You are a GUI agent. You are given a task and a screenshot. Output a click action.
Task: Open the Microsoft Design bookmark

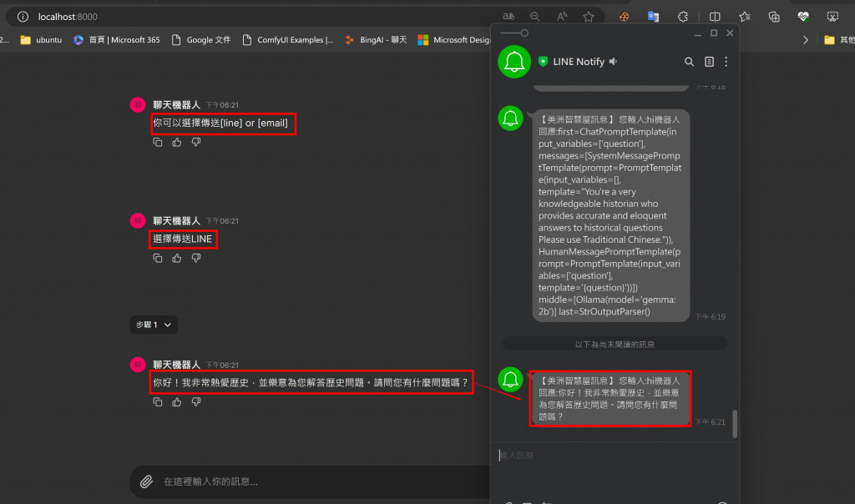coord(455,40)
